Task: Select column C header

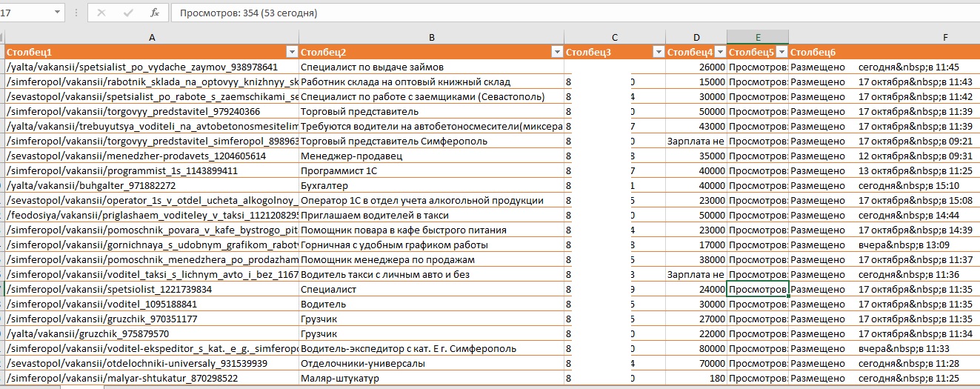Action: click(x=615, y=37)
